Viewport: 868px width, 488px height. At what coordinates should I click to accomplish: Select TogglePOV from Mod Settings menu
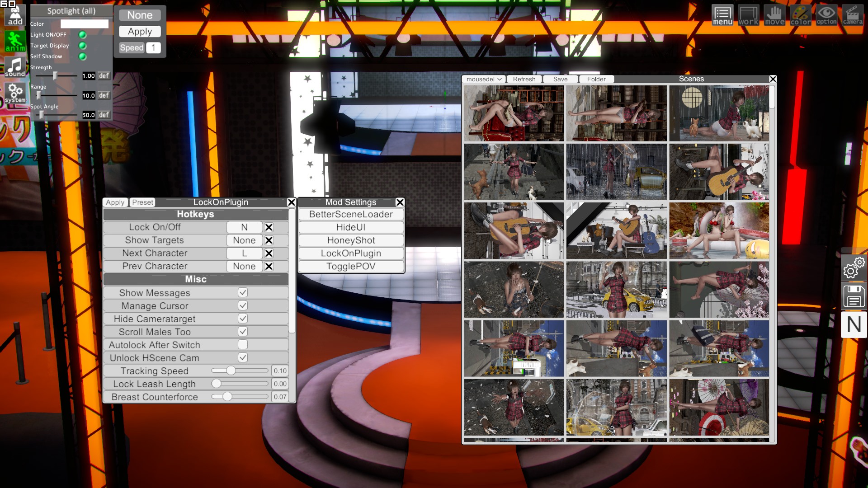(350, 266)
